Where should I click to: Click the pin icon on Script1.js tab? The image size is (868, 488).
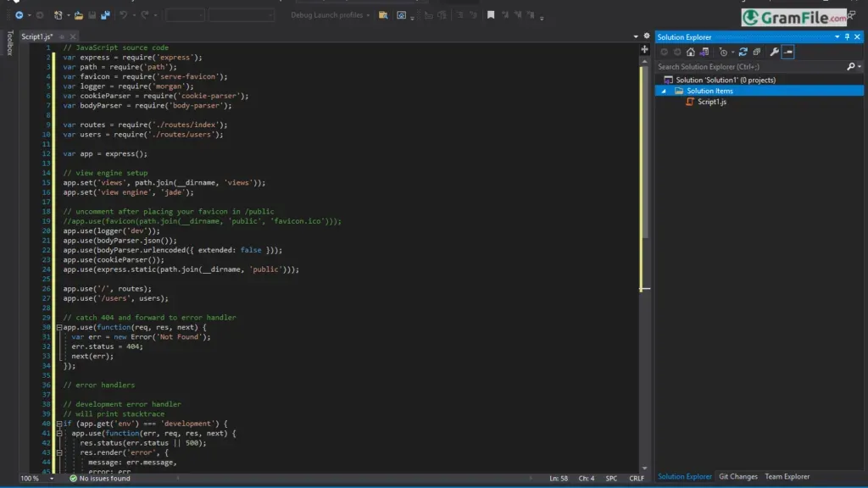pos(62,37)
